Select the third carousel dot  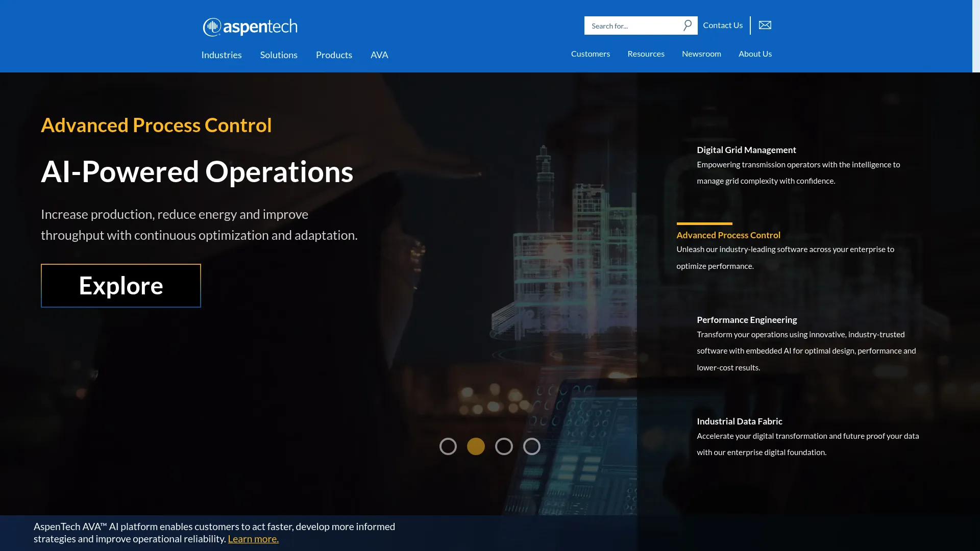tap(504, 446)
